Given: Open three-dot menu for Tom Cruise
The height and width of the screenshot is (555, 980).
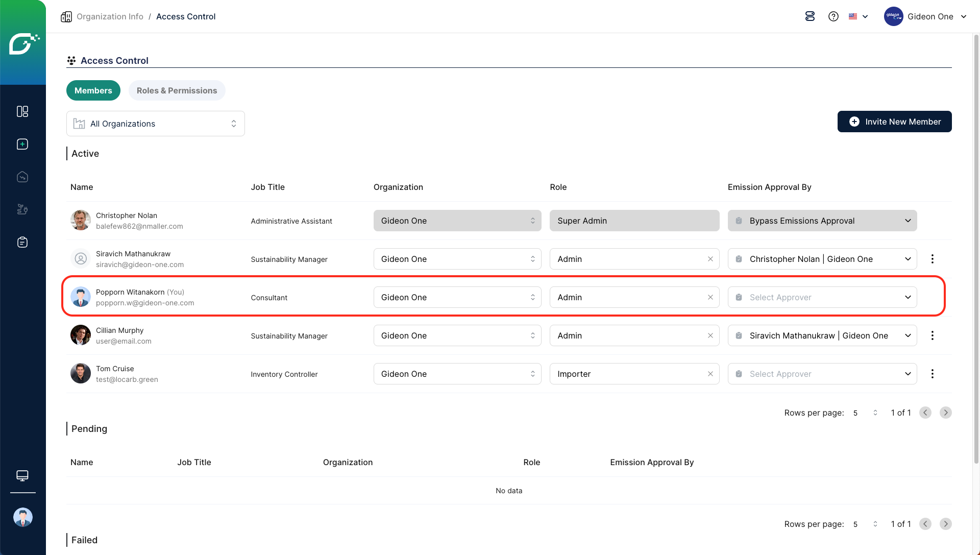Looking at the screenshot, I should 932,374.
